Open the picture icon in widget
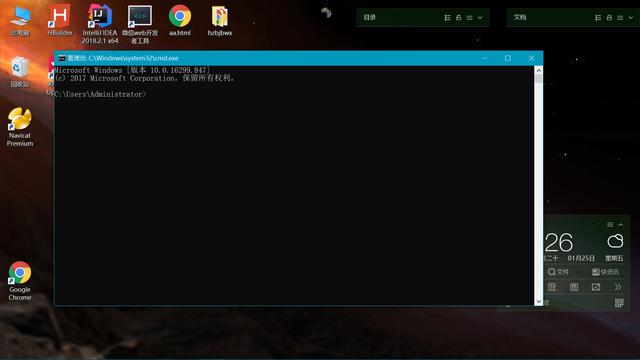Screen dimensions: 640x360 point(596,287)
